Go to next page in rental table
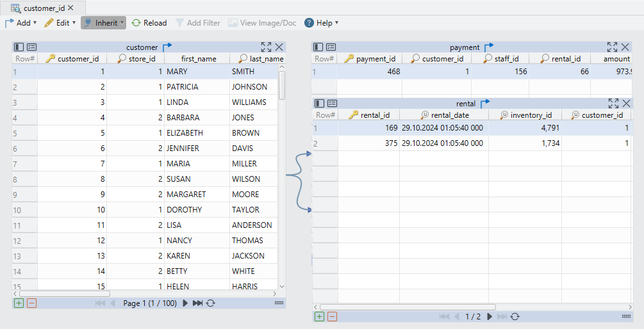Image resolution: width=644 pixels, height=329 pixels. tap(490, 316)
